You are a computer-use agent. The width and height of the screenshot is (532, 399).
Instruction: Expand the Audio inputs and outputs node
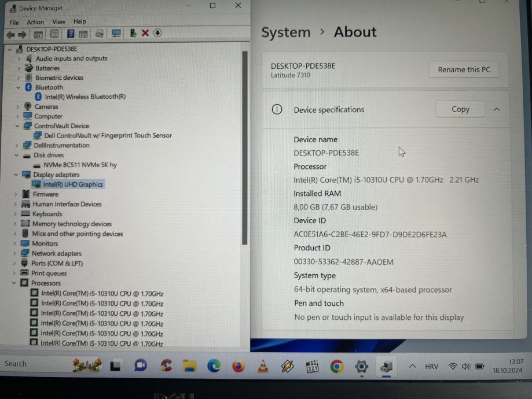click(x=19, y=58)
